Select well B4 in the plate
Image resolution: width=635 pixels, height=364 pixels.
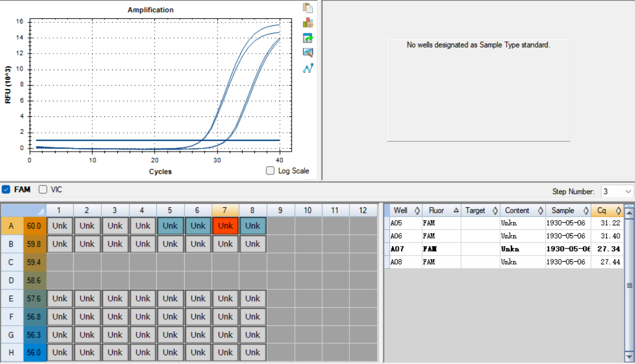[x=143, y=244]
